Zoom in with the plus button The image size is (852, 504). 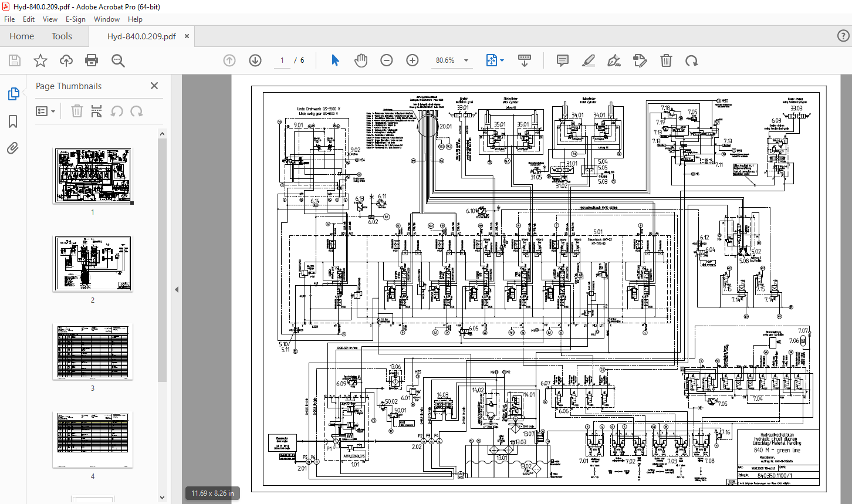click(413, 60)
